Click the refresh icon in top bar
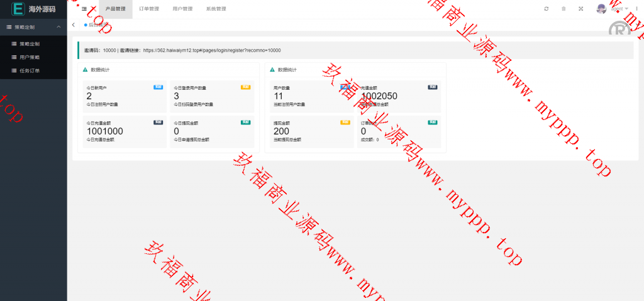Viewport: 644px width, 301px height. [x=547, y=9]
